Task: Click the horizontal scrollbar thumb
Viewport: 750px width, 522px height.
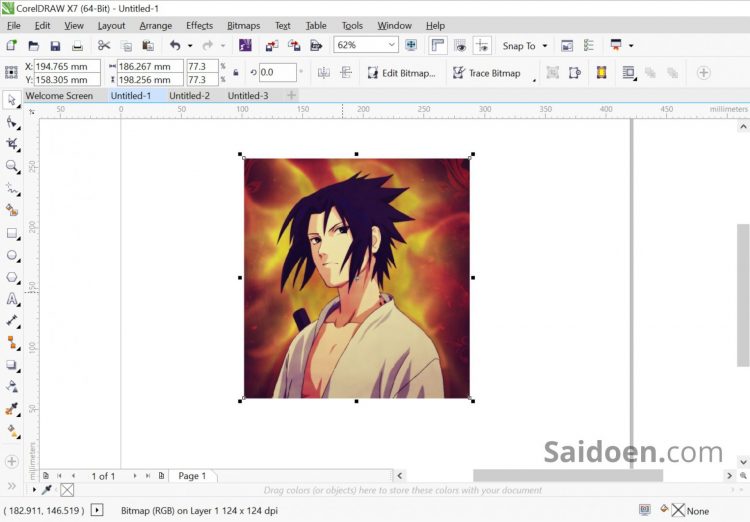Action: [x=568, y=475]
